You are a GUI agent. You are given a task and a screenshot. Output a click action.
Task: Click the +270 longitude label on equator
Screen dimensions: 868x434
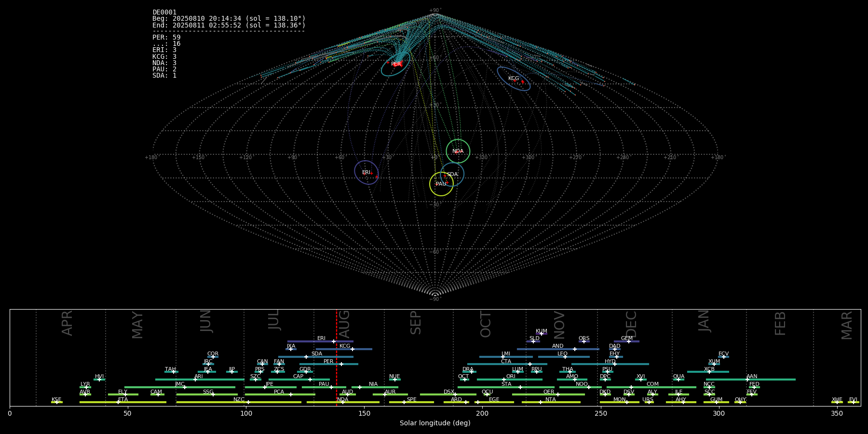(575, 157)
